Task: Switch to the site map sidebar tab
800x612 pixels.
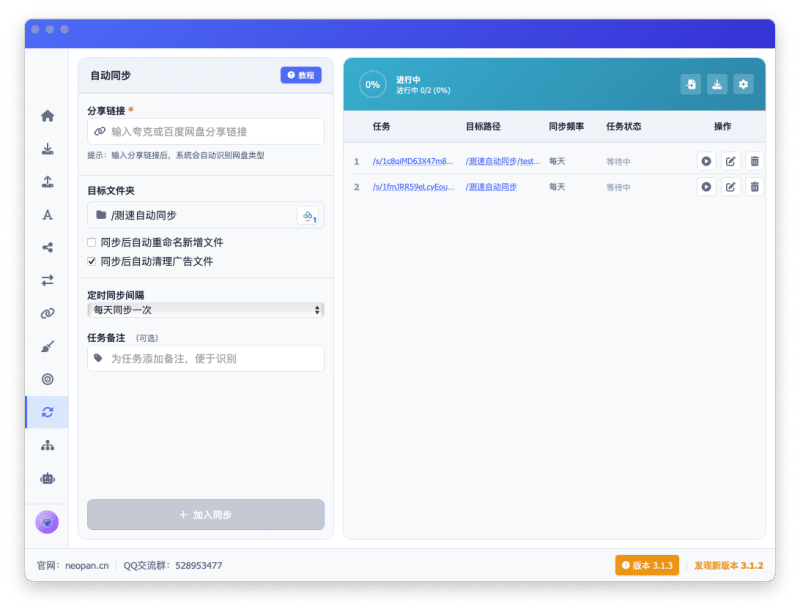Action: (47, 445)
